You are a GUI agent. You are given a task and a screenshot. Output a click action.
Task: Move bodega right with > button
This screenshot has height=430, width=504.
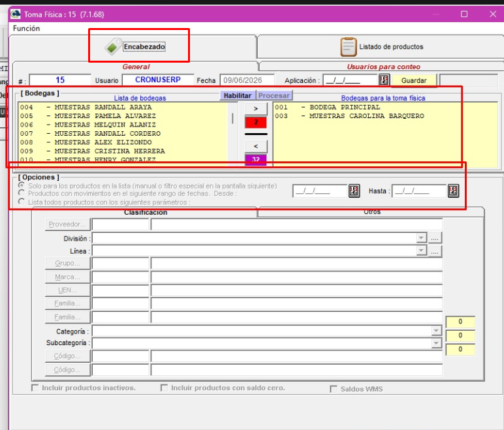coord(256,108)
